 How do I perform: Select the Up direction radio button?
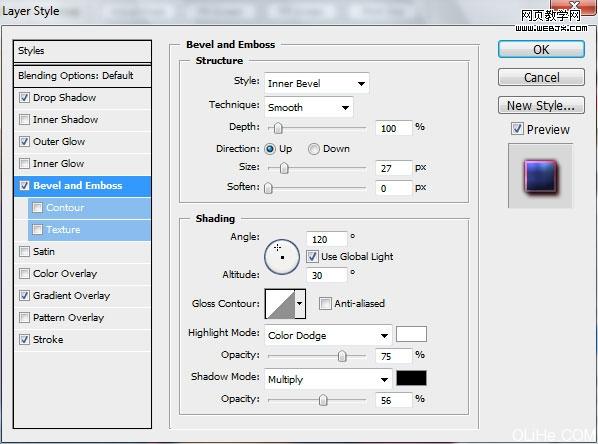tap(270, 149)
